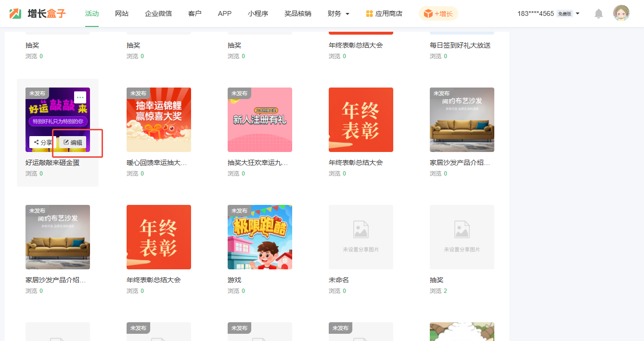Click the 浏览 2 view count
644x341 pixels.
click(438, 291)
